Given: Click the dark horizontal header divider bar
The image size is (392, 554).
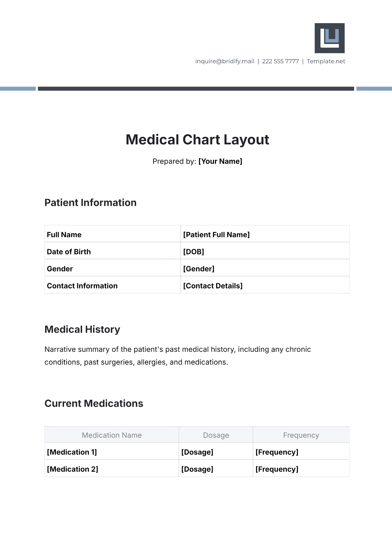Looking at the screenshot, I should click(x=196, y=89).
